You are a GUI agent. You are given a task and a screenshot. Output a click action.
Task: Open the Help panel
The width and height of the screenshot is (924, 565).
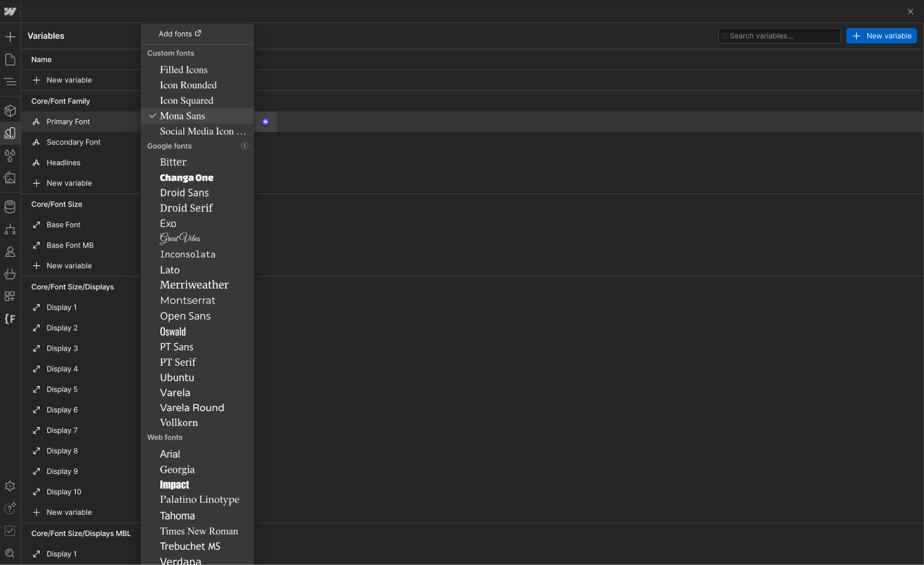10,508
